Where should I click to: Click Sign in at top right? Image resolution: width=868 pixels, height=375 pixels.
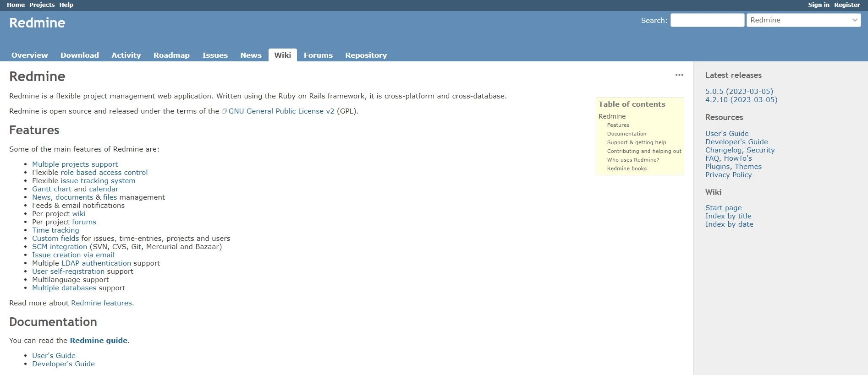click(x=819, y=5)
